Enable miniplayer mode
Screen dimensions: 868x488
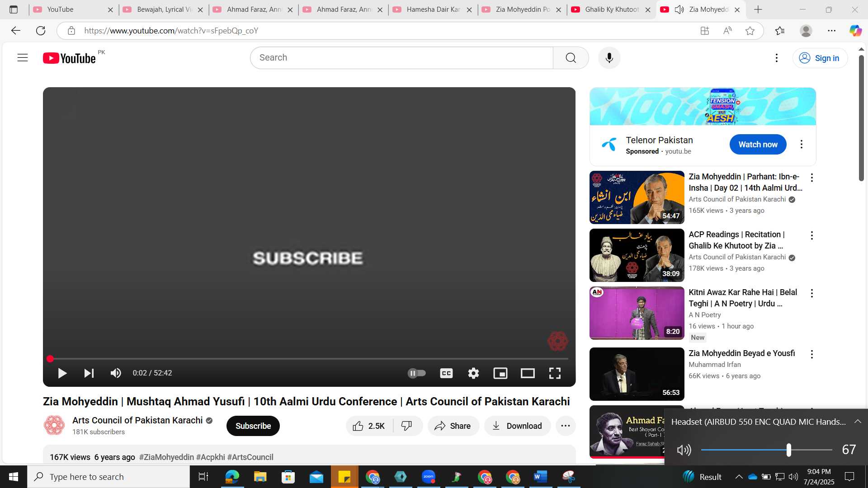(500, 373)
